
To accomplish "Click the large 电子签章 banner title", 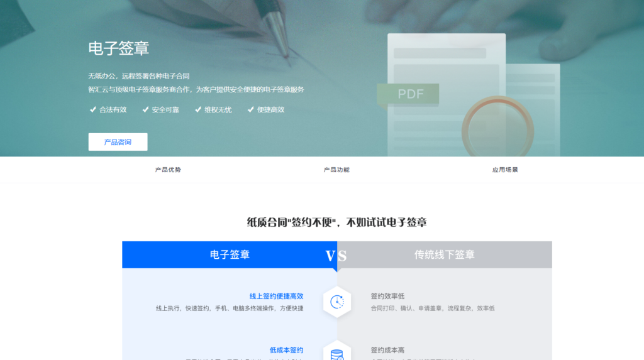I will pos(119,48).
